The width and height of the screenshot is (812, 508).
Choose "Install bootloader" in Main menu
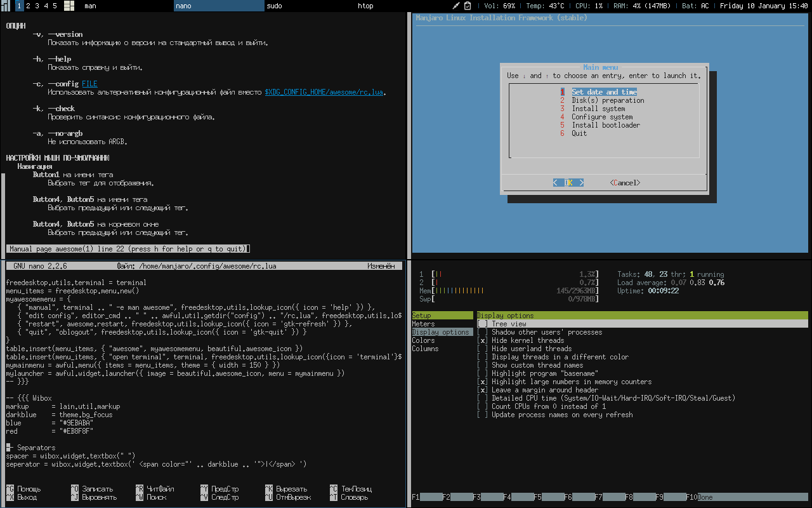[x=600, y=125]
